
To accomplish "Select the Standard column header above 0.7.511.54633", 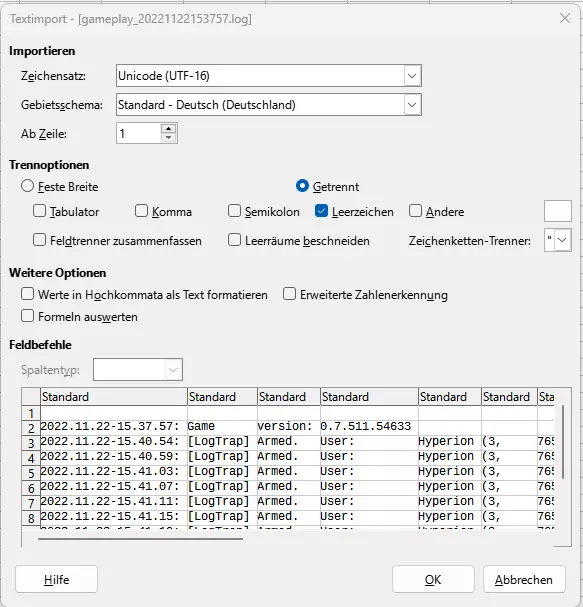I will (x=369, y=397).
